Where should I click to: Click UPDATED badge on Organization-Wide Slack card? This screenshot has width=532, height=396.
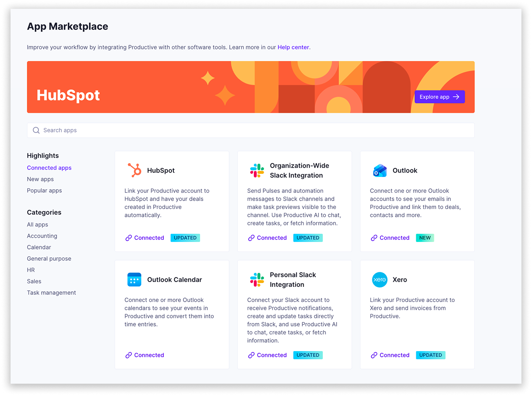[x=308, y=238]
